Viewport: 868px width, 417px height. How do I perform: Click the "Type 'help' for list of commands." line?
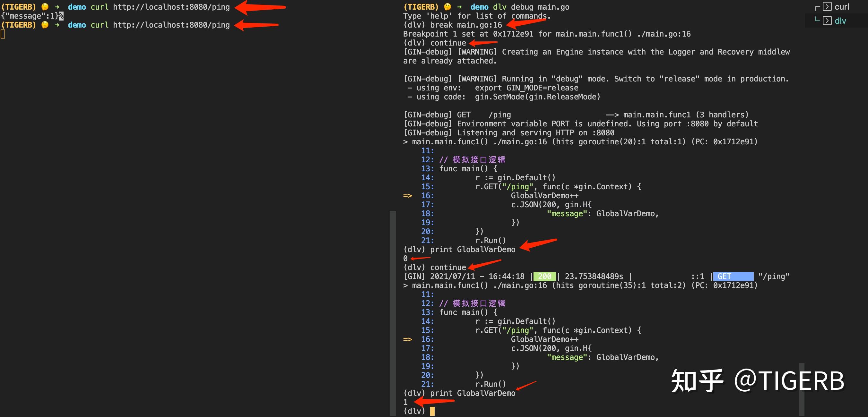click(477, 16)
